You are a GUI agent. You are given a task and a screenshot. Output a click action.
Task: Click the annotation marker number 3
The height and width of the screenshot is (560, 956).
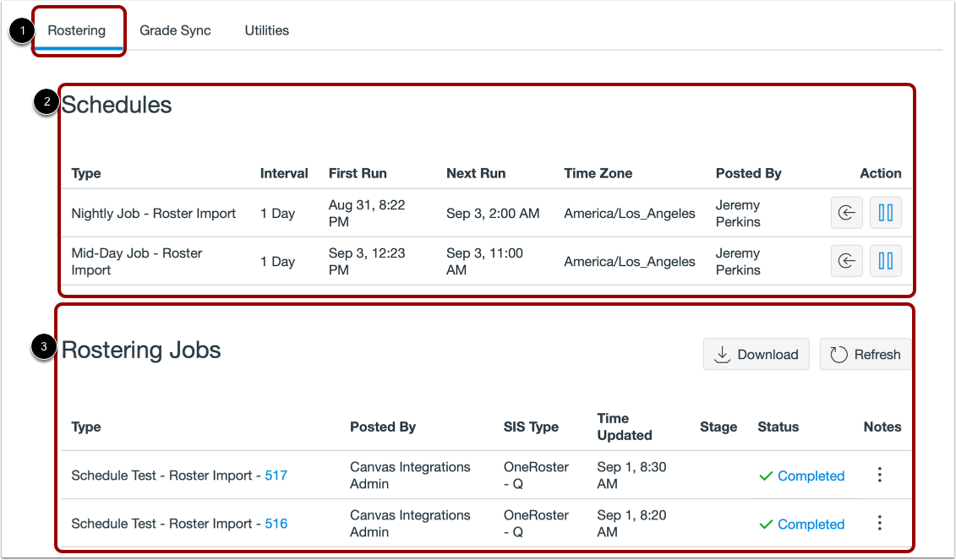click(43, 347)
